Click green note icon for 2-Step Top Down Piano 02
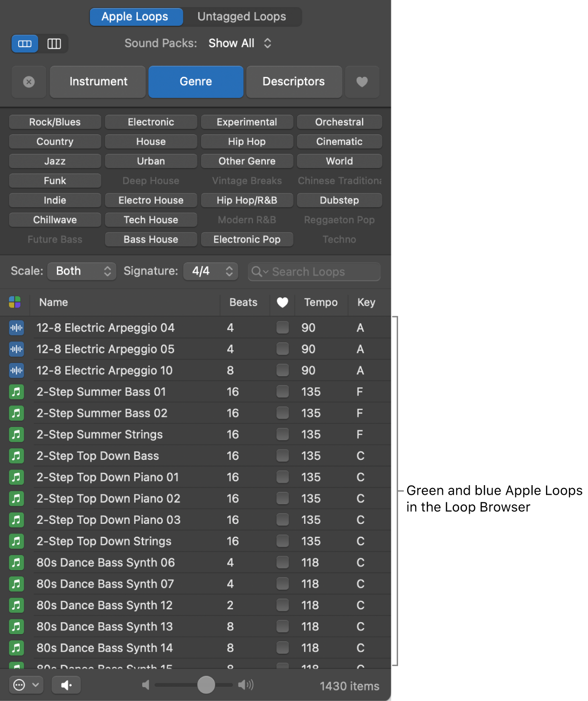The width and height of the screenshot is (588, 701). (x=16, y=499)
